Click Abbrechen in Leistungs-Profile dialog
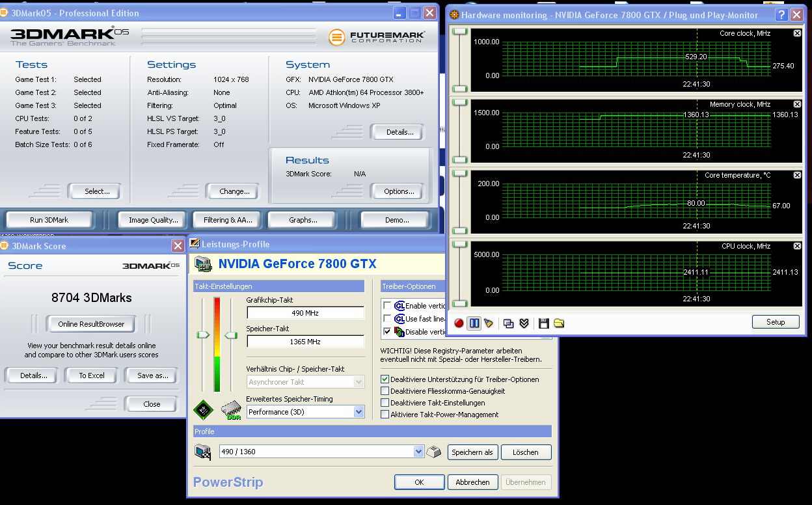 [x=472, y=482]
